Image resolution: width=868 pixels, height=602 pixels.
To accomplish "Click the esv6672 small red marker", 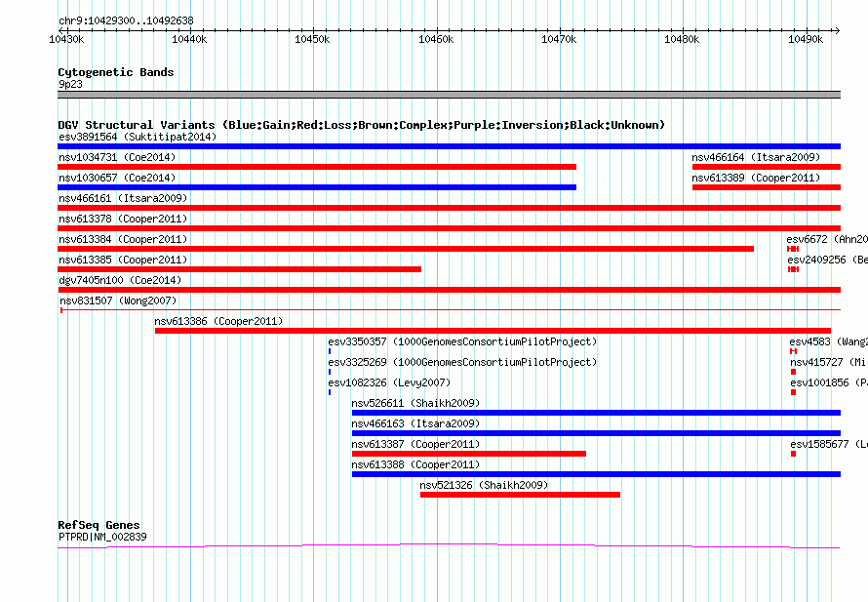I will coord(793,249).
